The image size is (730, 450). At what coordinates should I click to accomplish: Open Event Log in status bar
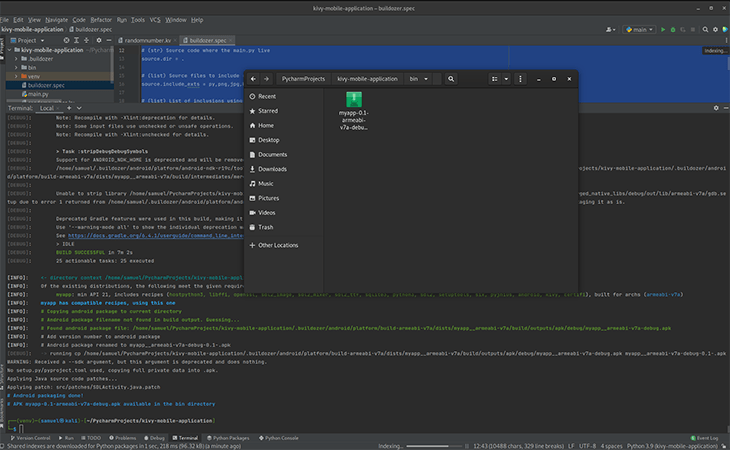pos(704,438)
